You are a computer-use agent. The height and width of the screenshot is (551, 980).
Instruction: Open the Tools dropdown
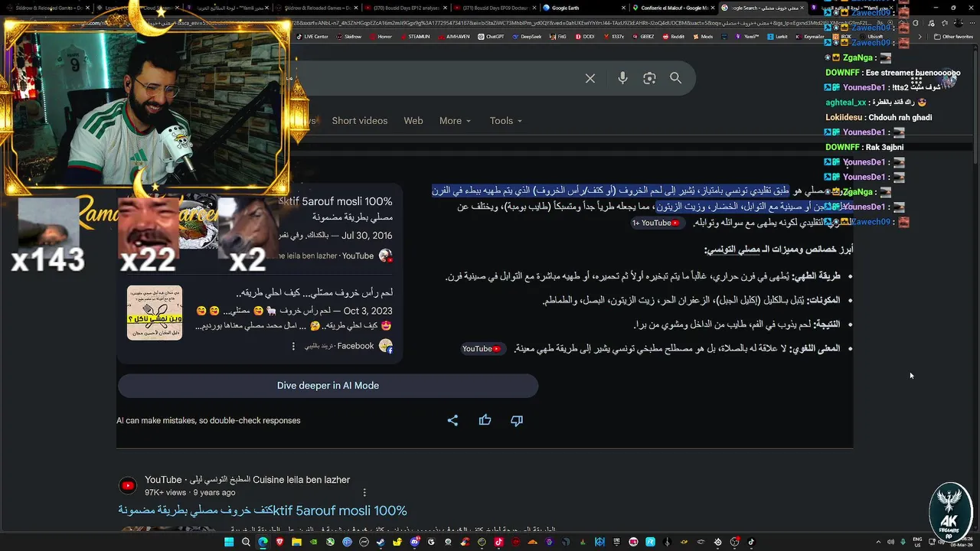(505, 121)
